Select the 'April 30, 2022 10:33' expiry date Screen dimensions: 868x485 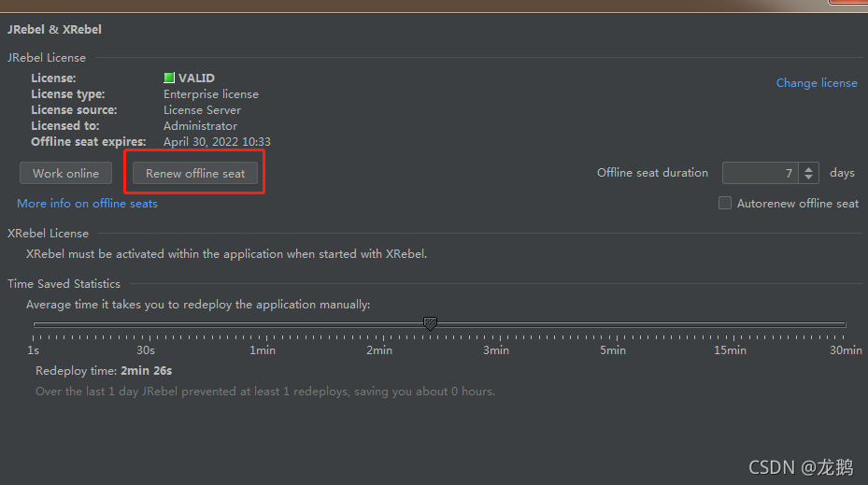pyautogui.click(x=217, y=142)
